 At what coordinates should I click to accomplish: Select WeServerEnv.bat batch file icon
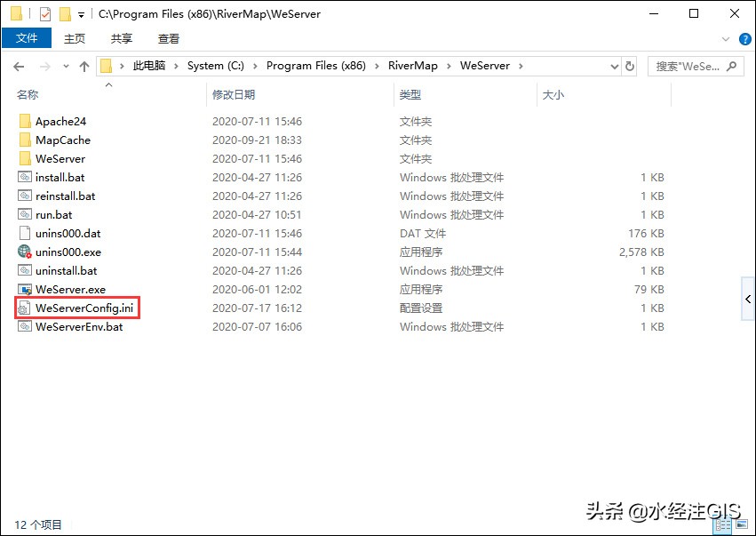(x=25, y=326)
